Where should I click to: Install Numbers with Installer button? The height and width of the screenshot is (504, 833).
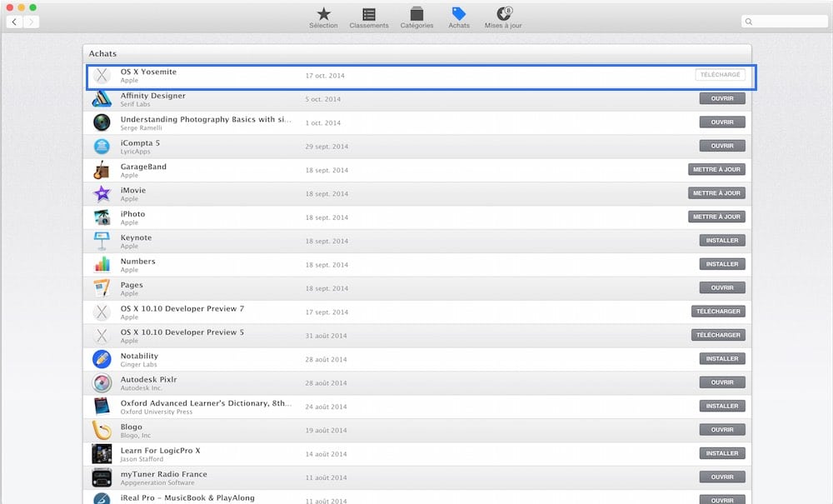tap(722, 264)
